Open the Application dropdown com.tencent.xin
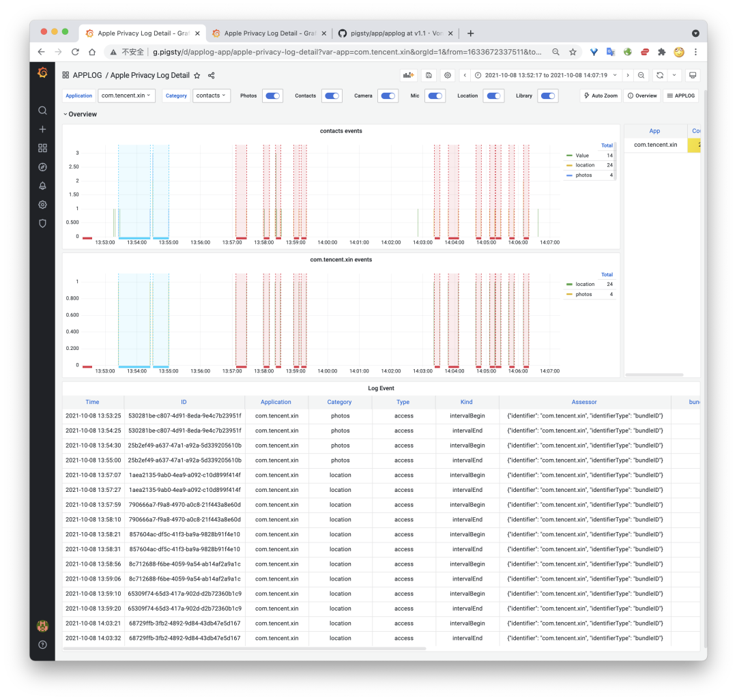The image size is (737, 700). tap(127, 96)
